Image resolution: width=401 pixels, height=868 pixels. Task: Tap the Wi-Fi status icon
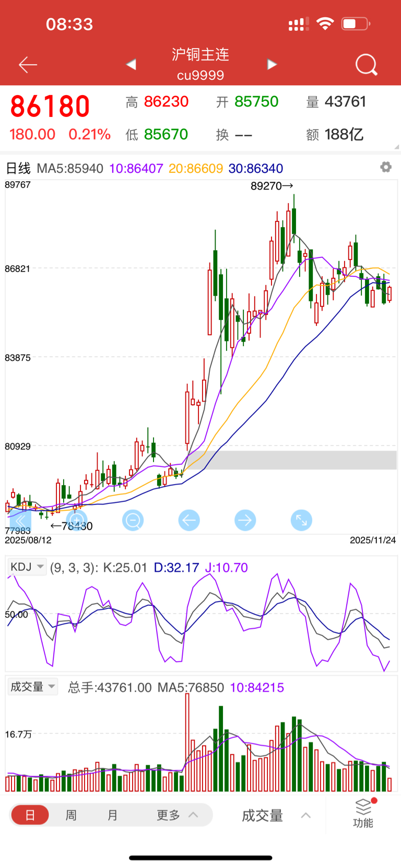325,24
